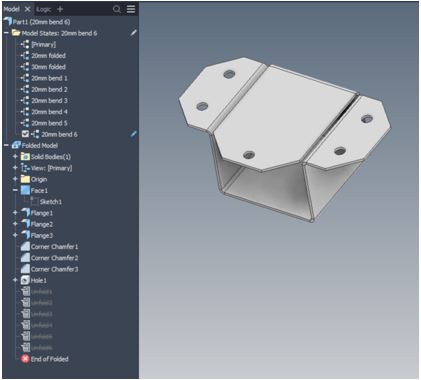Viewport: 421px width, 380px height.
Task: Select the Flange2 feature icon
Action: [25, 224]
